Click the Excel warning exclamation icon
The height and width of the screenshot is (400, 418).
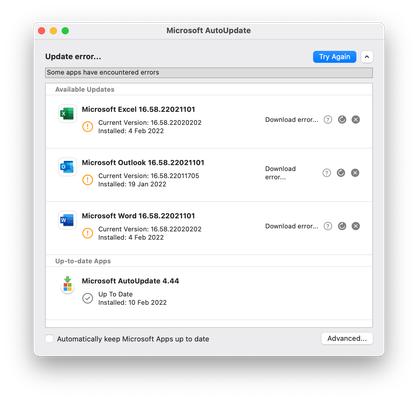(88, 127)
